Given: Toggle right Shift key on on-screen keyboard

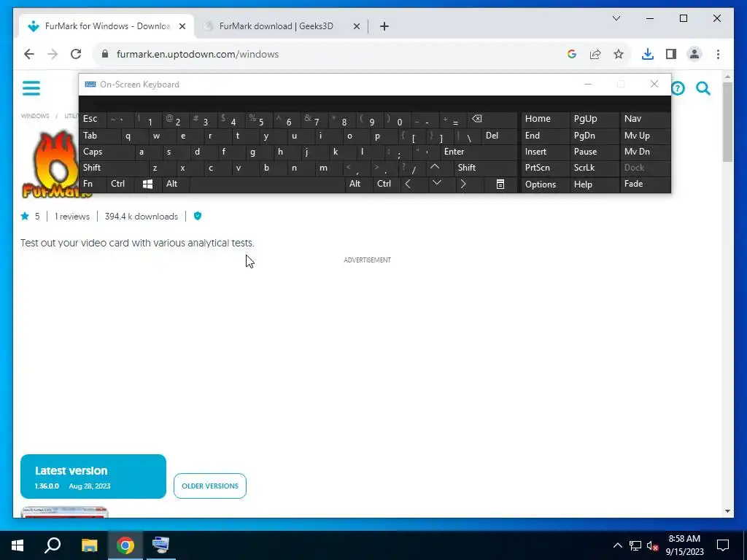Looking at the screenshot, I should 485,168.
